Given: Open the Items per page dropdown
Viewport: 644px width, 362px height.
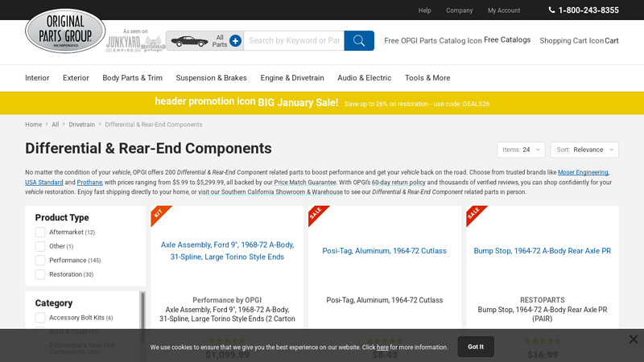Looking at the screenshot, I should pyautogui.click(x=521, y=150).
